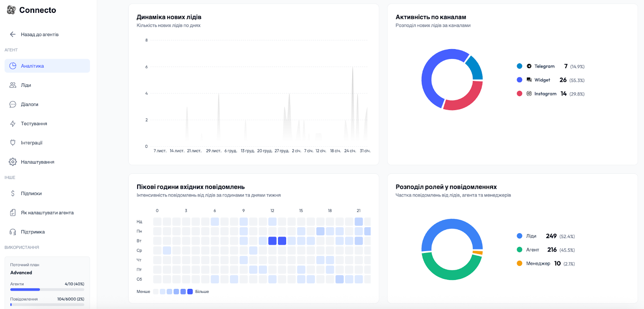Select the Менеджер legend color dot
Screen dimensions: 644x309
click(x=520, y=263)
